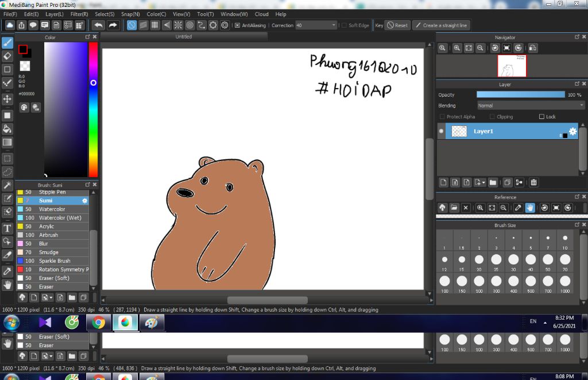Select the Hand tool

pos(7,285)
